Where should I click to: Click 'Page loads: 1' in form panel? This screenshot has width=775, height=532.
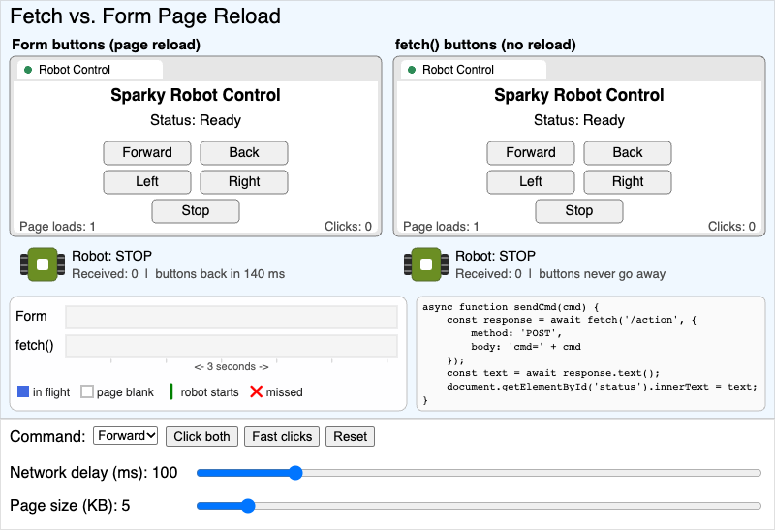(x=57, y=227)
